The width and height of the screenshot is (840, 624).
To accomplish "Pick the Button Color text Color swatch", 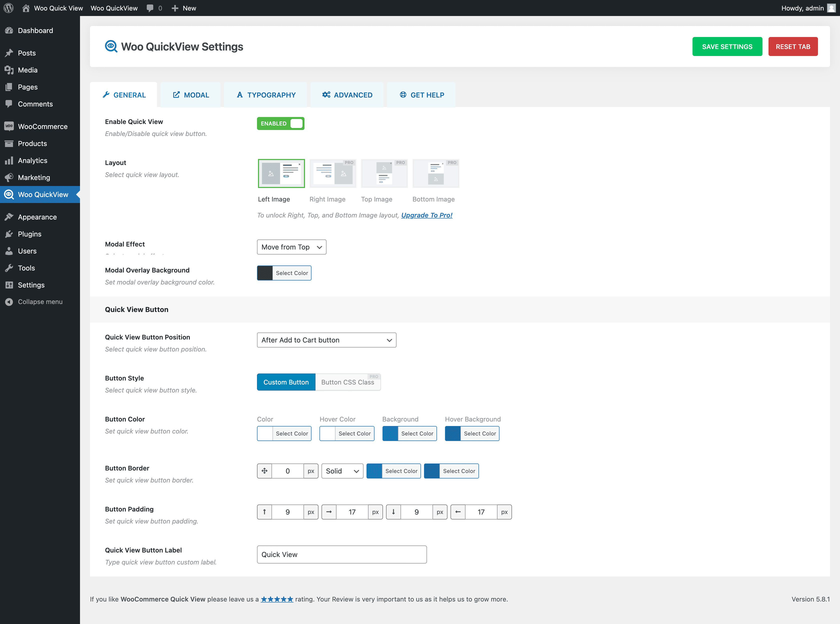I will pyautogui.click(x=265, y=434).
